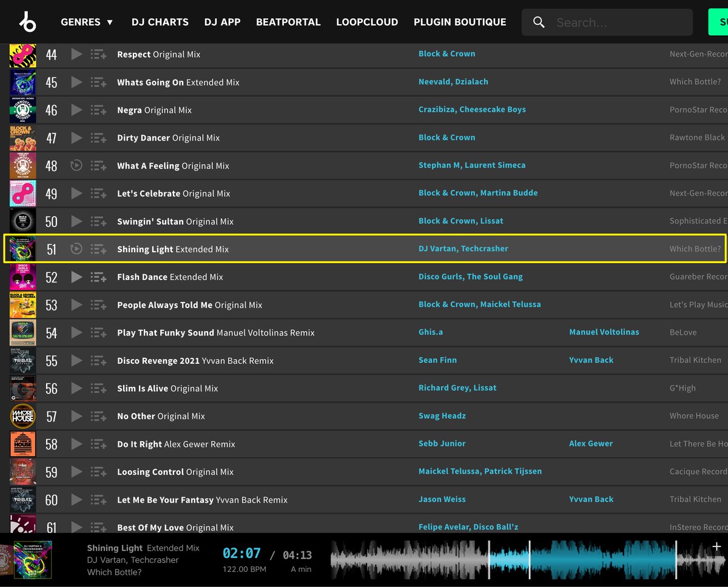The width and height of the screenshot is (728, 587).
Task: Play track 46 Negra
Action: (76, 110)
